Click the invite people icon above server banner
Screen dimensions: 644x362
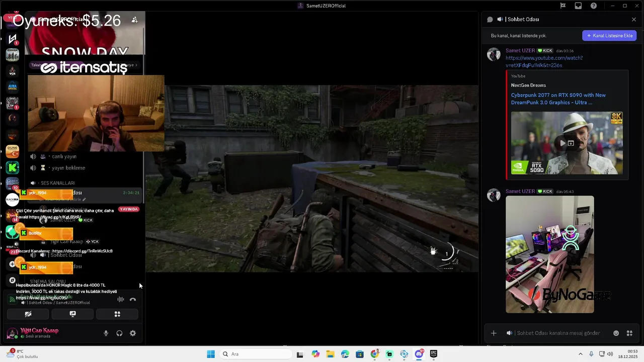pyautogui.click(x=134, y=20)
